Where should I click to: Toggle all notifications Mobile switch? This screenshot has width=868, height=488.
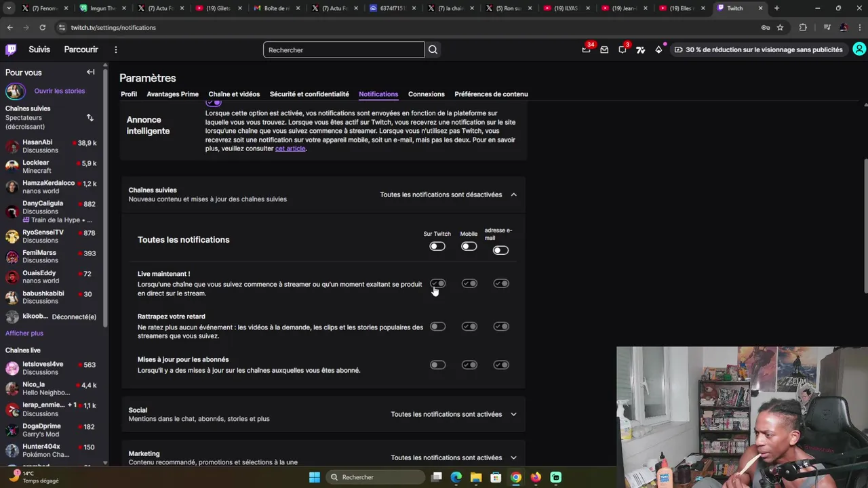469,246
